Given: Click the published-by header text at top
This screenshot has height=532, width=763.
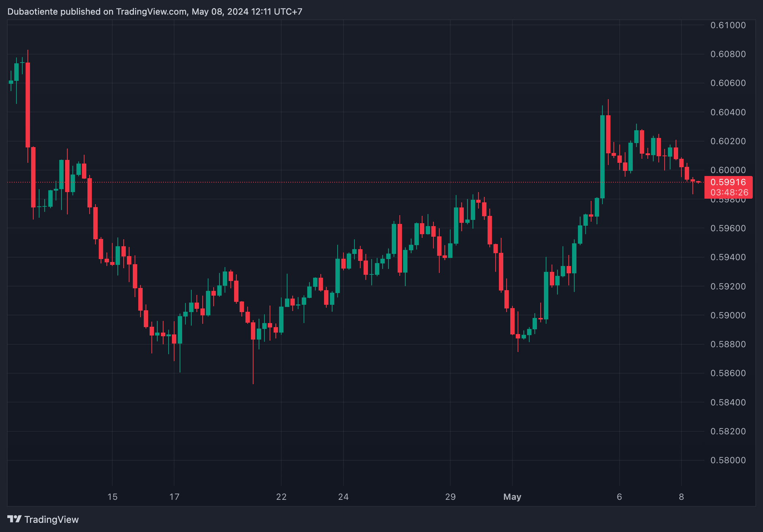Looking at the screenshot, I should click(x=155, y=12).
